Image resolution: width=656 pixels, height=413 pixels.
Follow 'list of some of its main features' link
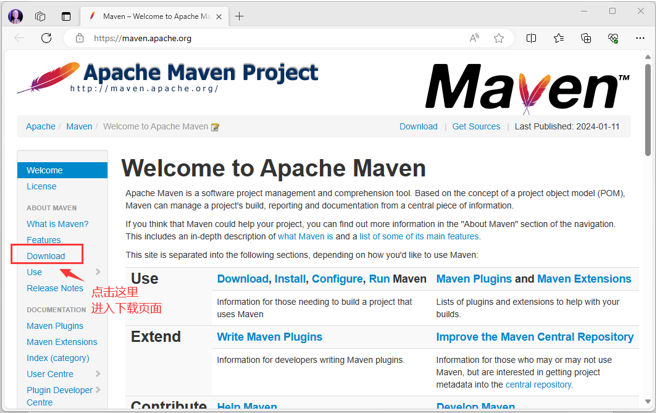(419, 236)
